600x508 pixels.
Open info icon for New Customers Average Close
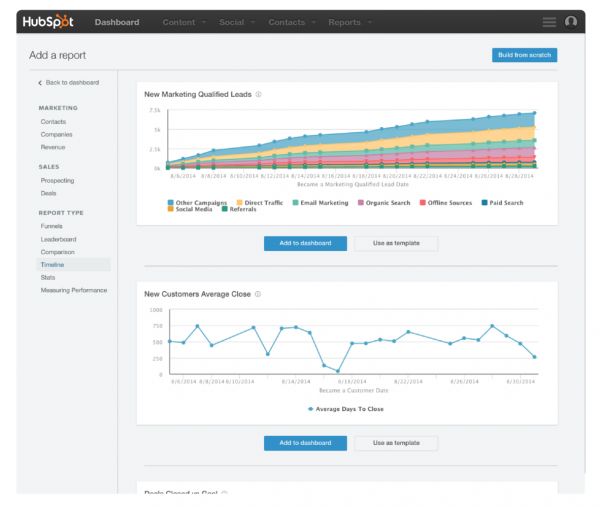click(258, 294)
